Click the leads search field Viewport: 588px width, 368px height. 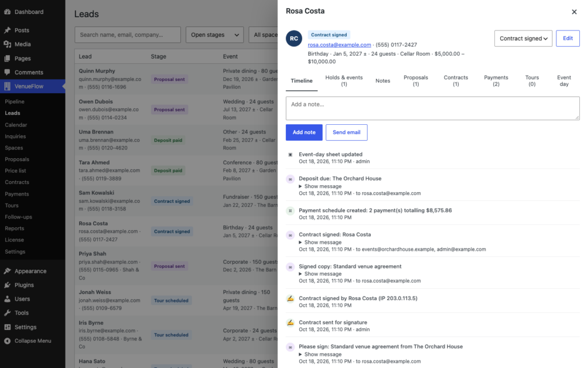pos(127,34)
